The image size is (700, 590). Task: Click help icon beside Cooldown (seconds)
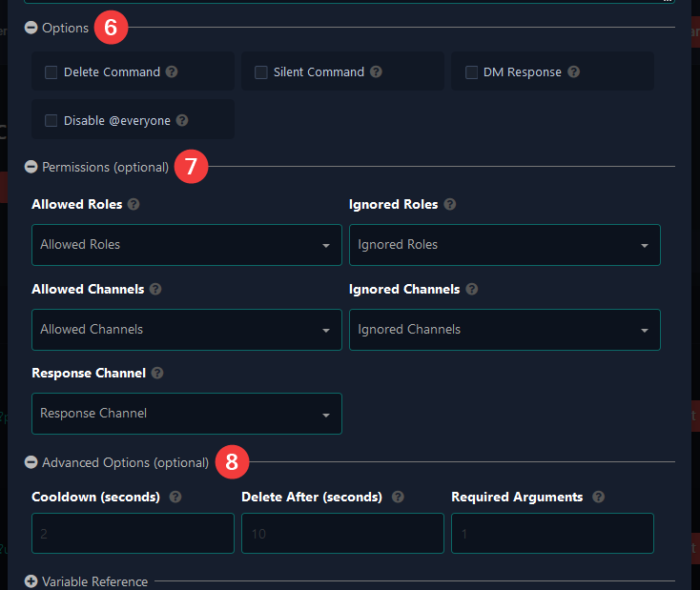(175, 497)
